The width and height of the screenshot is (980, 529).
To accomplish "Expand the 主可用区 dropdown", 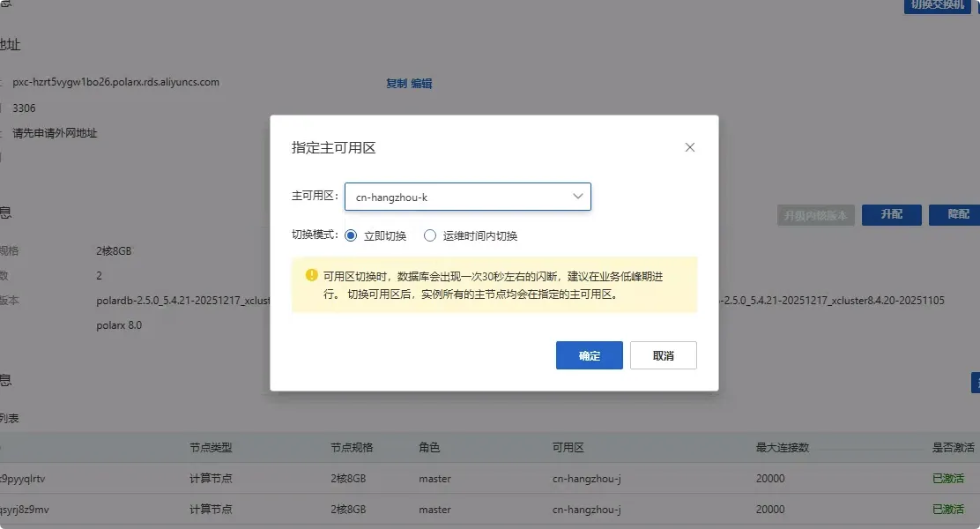I will [577, 197].
